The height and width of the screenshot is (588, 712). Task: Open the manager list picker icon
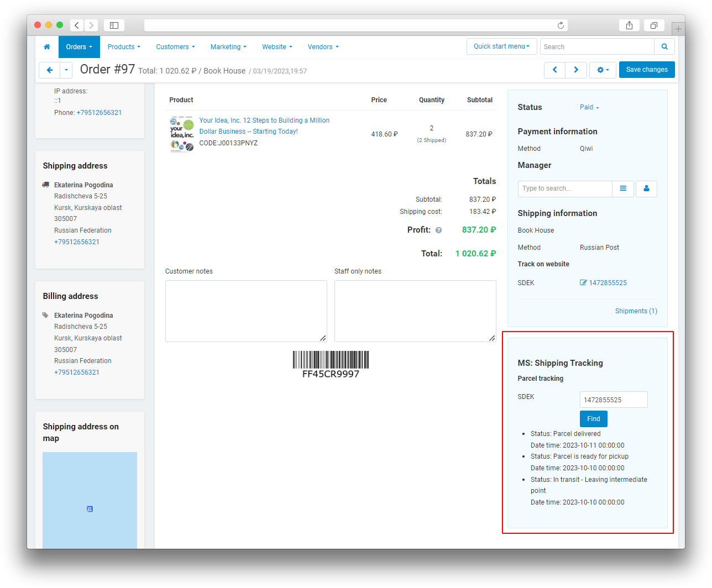[623, 189]
